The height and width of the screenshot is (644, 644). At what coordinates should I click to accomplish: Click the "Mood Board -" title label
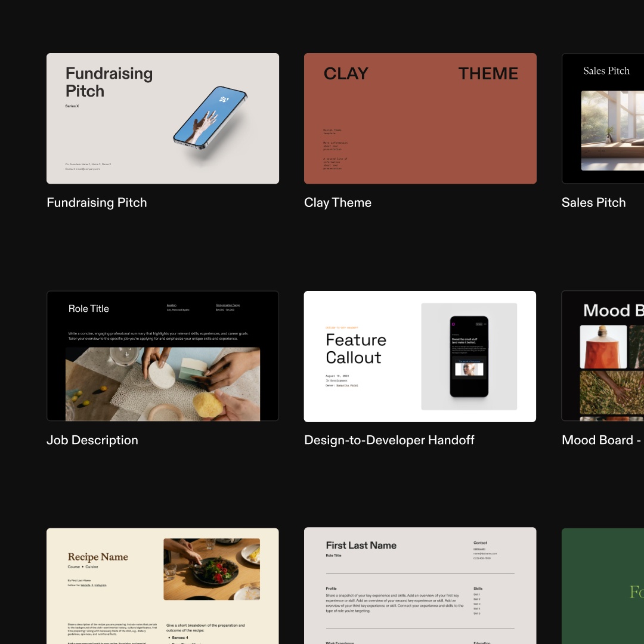pos(601,440)
